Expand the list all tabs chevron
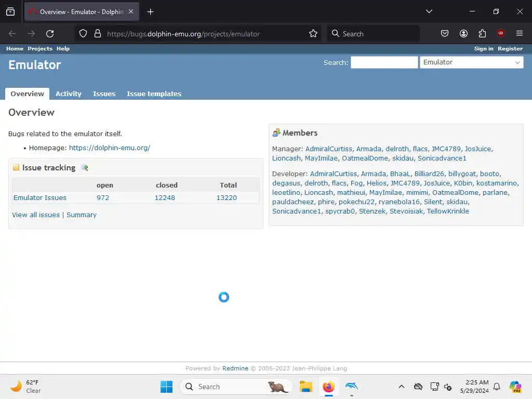532x399 pixels. click(429, 11)
